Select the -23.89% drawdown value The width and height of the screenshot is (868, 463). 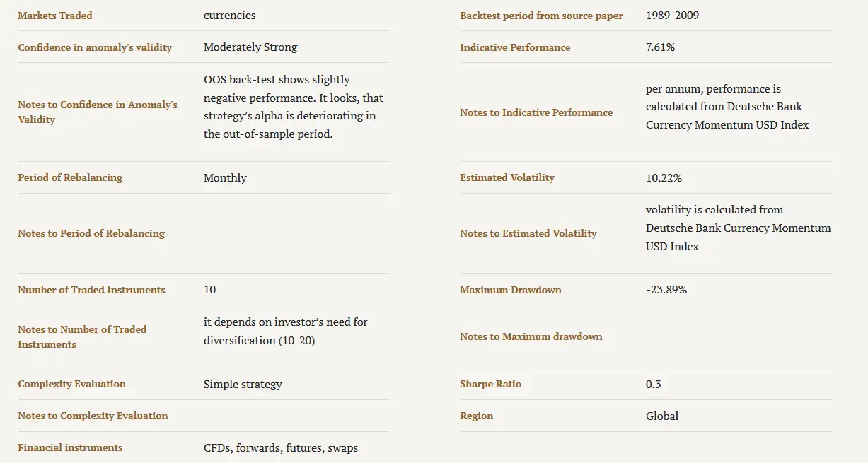pyautogui.click(x=666, y=290)
